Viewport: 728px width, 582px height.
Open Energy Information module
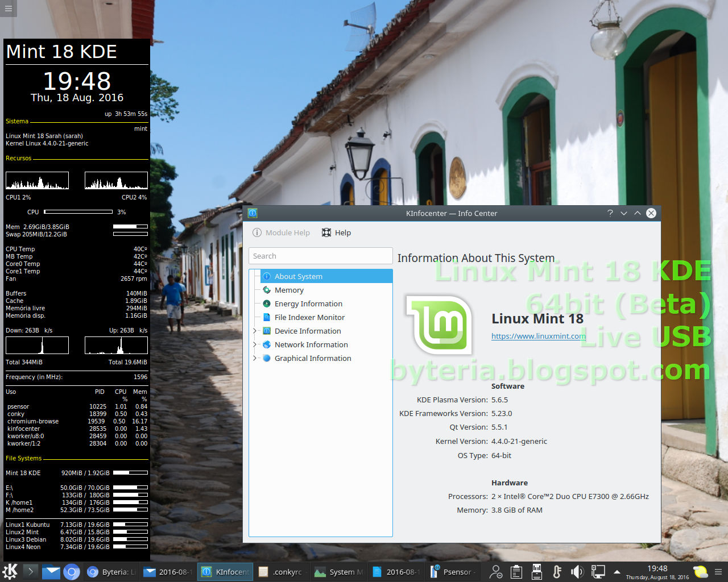308,304
